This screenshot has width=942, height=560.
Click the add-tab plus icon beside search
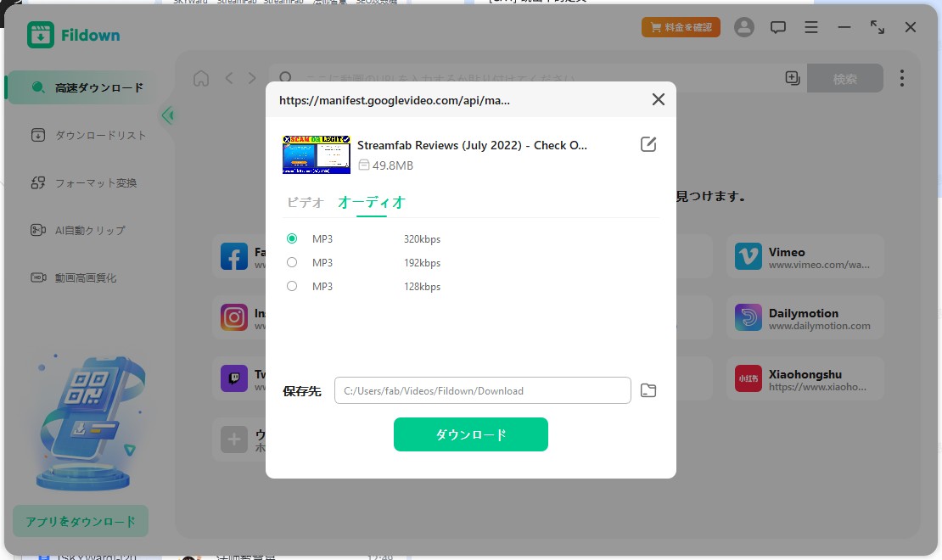click(793, 78)
